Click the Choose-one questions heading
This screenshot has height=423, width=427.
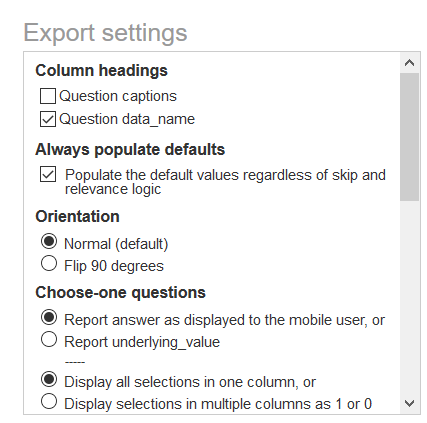(120, 293)
